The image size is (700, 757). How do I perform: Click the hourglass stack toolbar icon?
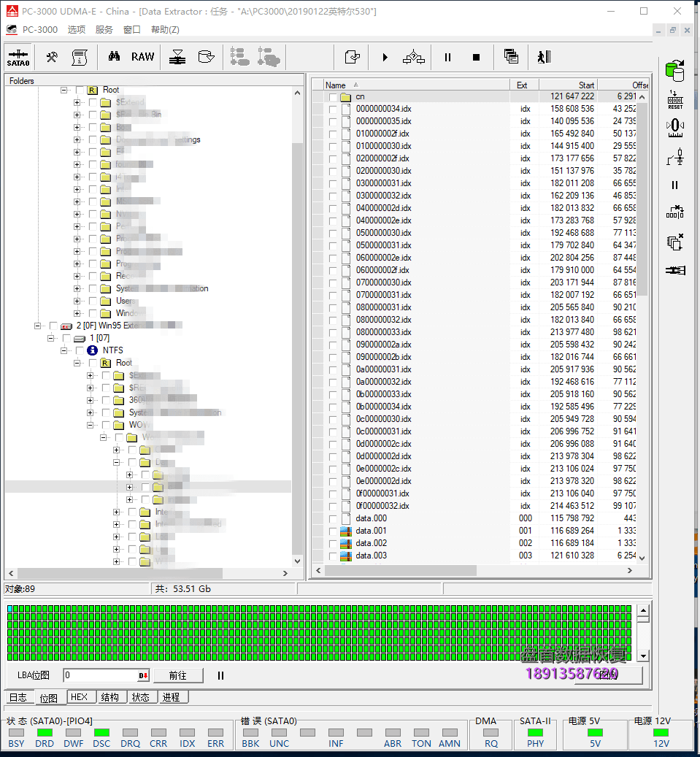(177, 57)
